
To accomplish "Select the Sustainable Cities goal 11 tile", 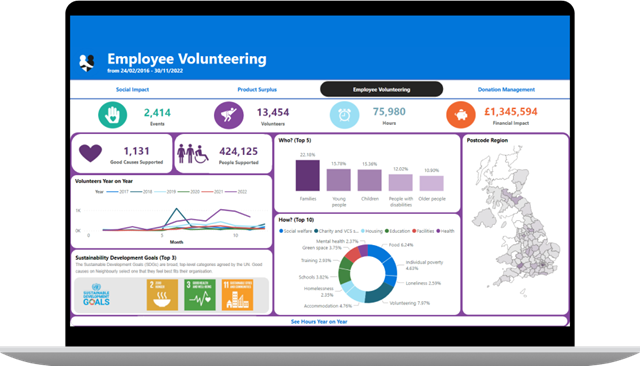I will click(238, 295).
